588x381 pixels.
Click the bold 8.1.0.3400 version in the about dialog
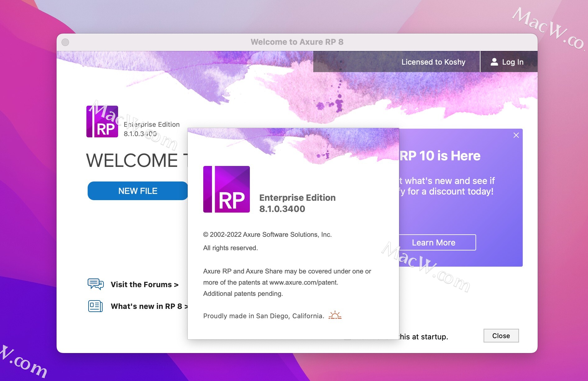point(282,209)
